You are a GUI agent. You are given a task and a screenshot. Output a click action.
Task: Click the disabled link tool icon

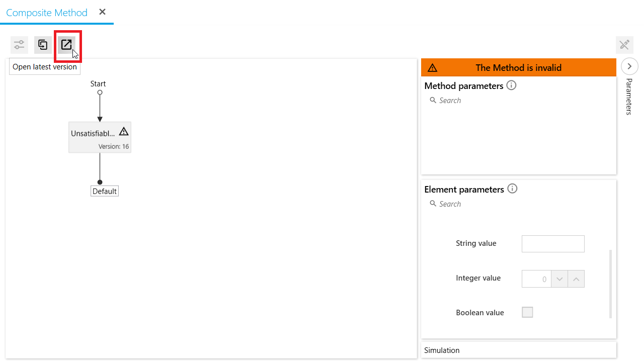[x=624, y=45]
